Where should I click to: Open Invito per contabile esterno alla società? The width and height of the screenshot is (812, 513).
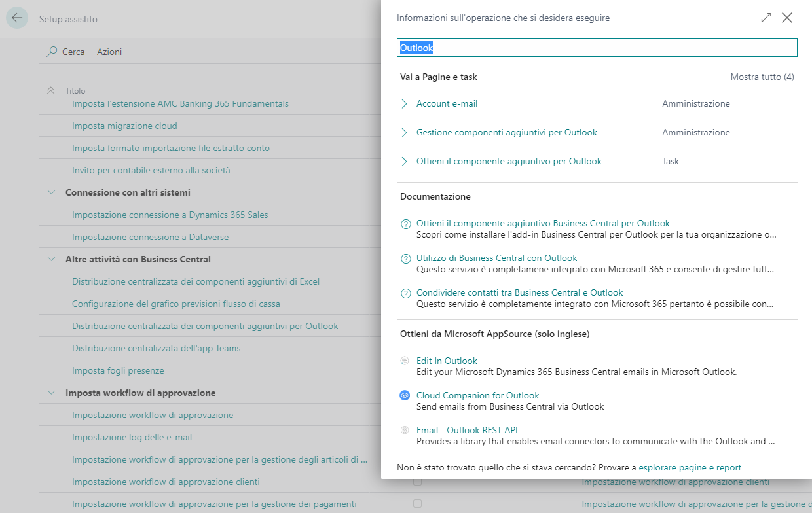151,170
